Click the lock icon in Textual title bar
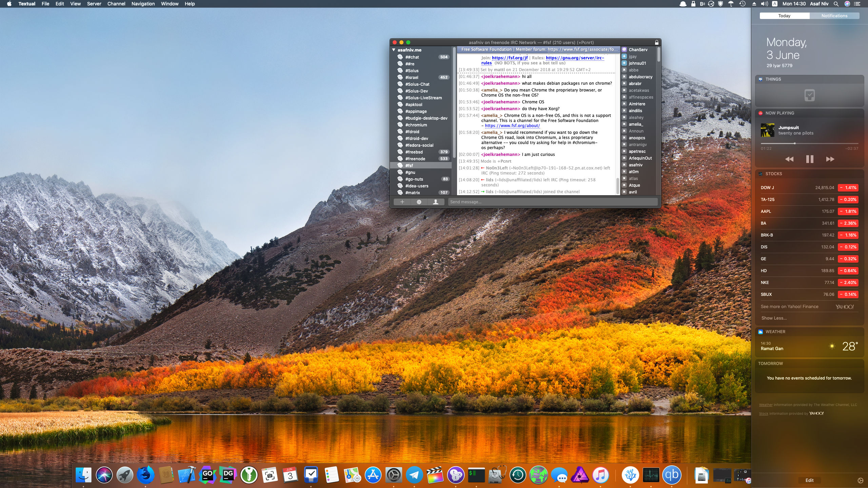Screen dimensions: 868x488 click(x=656, y=42)
